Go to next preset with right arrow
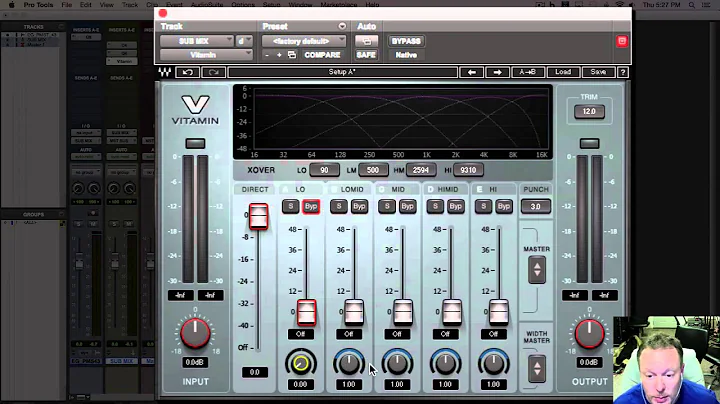 pos(497,72)
